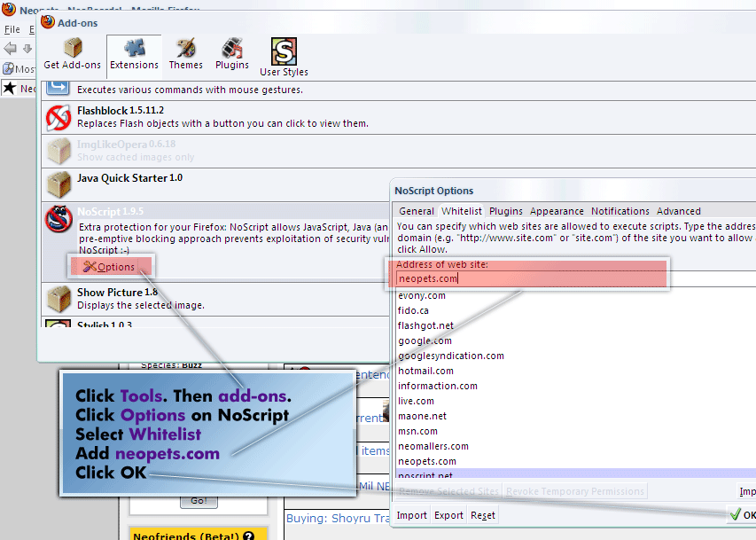Open the User Styles section
Viewport: 756px width, 540px height.
(x=284, y=58)
